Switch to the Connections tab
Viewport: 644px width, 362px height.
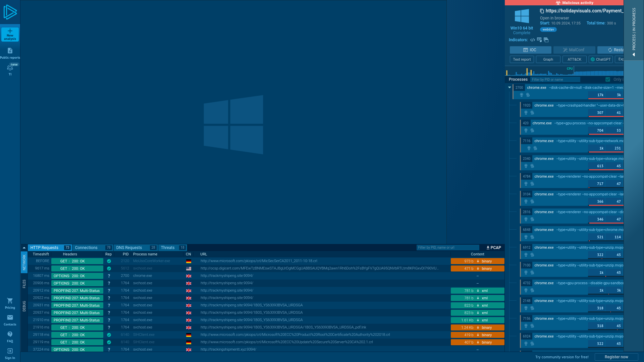click(93, 248)
